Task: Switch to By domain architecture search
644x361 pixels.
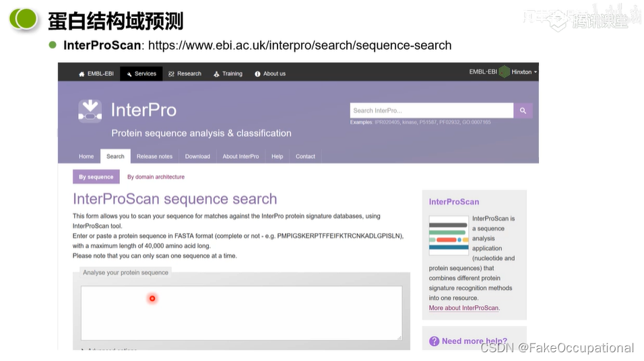Action: [x=156, y=177]
